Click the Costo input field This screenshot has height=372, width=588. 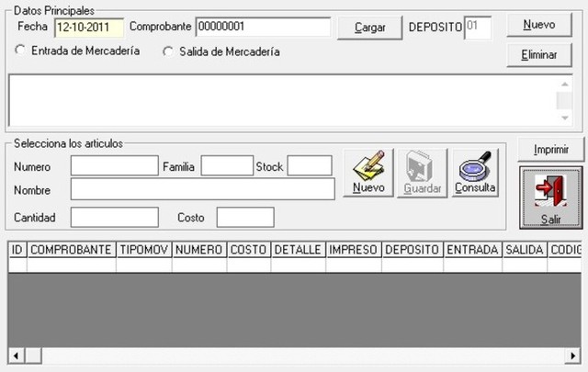click(x=245, y=217)
